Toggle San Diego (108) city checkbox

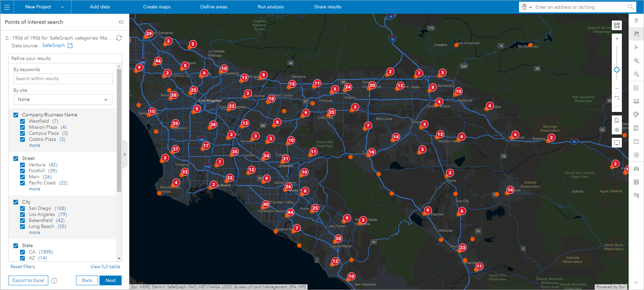point(22,209)
